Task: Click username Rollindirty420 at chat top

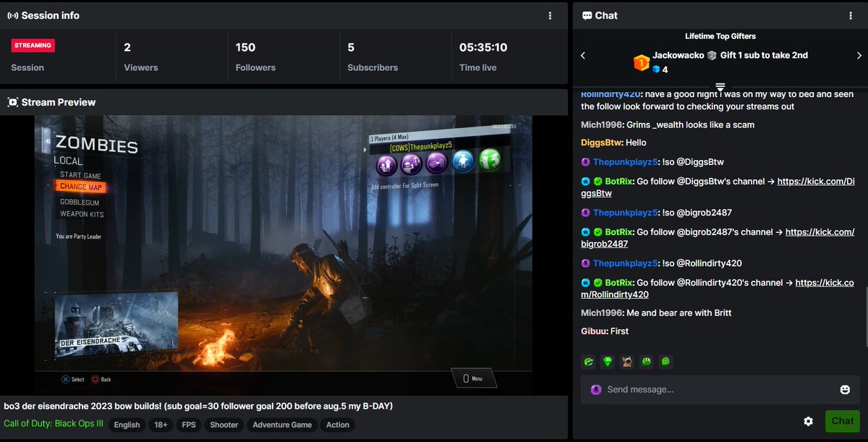Action: coord(611,94)
